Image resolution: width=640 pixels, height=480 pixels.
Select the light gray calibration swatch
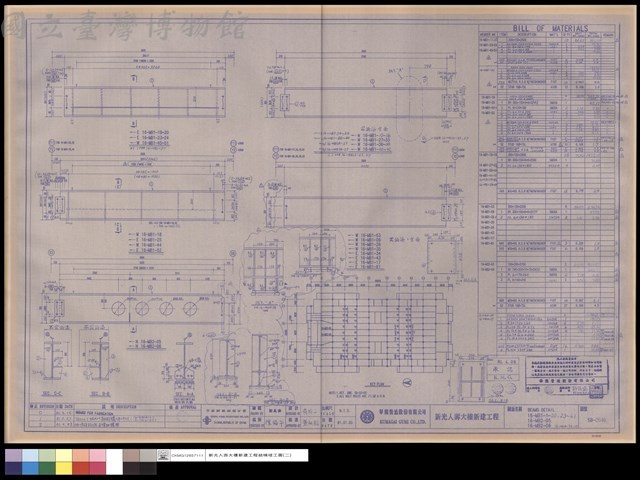[148, 456]
